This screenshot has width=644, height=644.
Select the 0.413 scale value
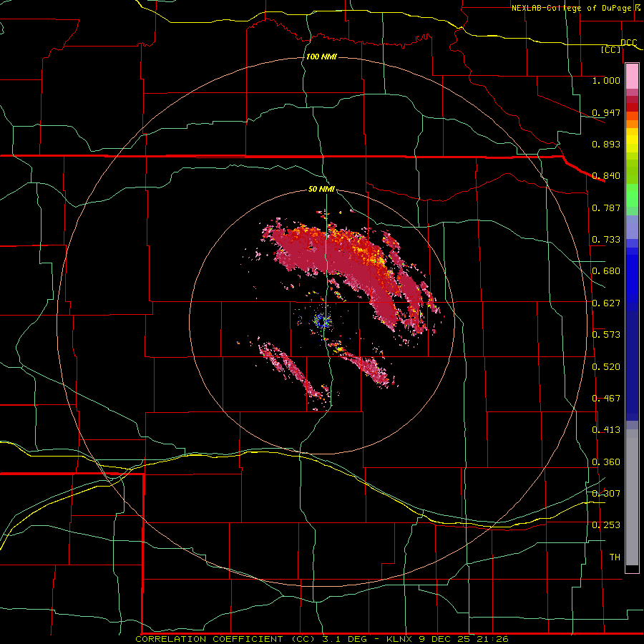(x=606, y=430)
